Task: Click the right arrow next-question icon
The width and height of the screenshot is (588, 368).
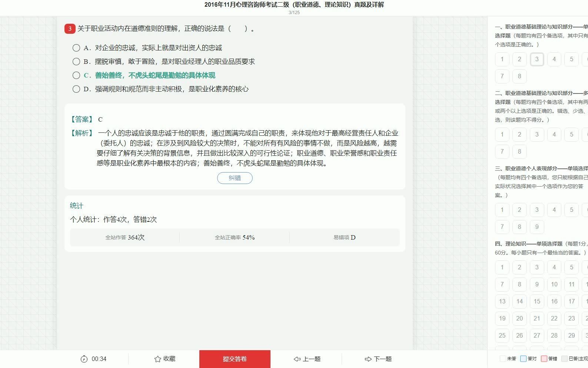Action: 368,359
